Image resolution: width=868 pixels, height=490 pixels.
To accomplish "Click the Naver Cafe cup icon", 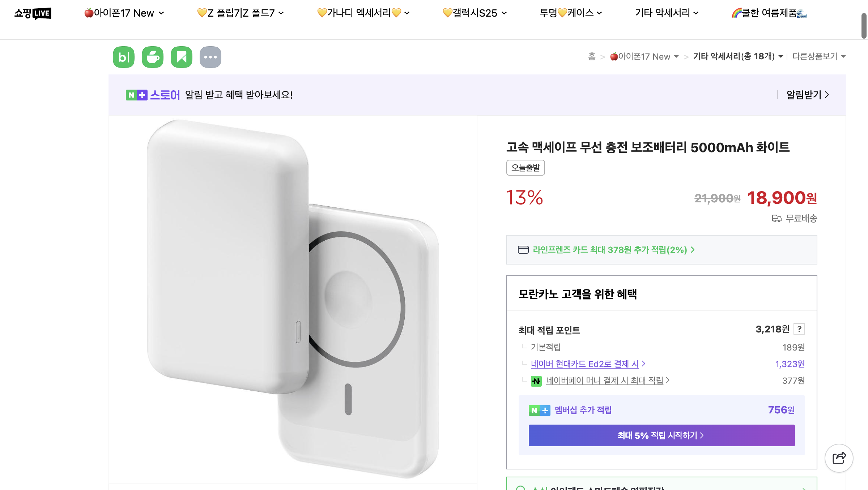I will 152,57.
